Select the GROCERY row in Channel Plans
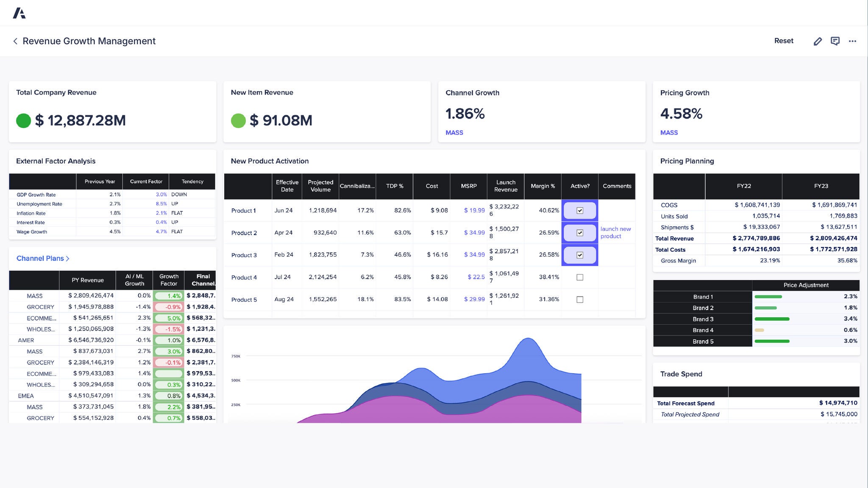Viewport: 868px width, 488px height. tap(41, 307)
